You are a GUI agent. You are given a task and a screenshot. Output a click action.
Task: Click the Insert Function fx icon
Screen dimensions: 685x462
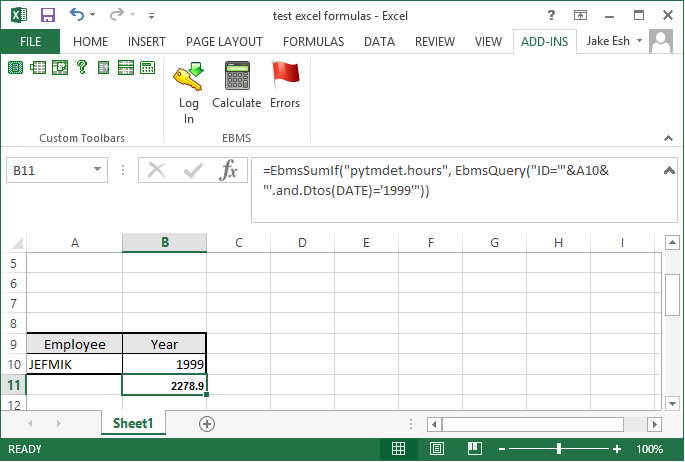tap(229, 170)
